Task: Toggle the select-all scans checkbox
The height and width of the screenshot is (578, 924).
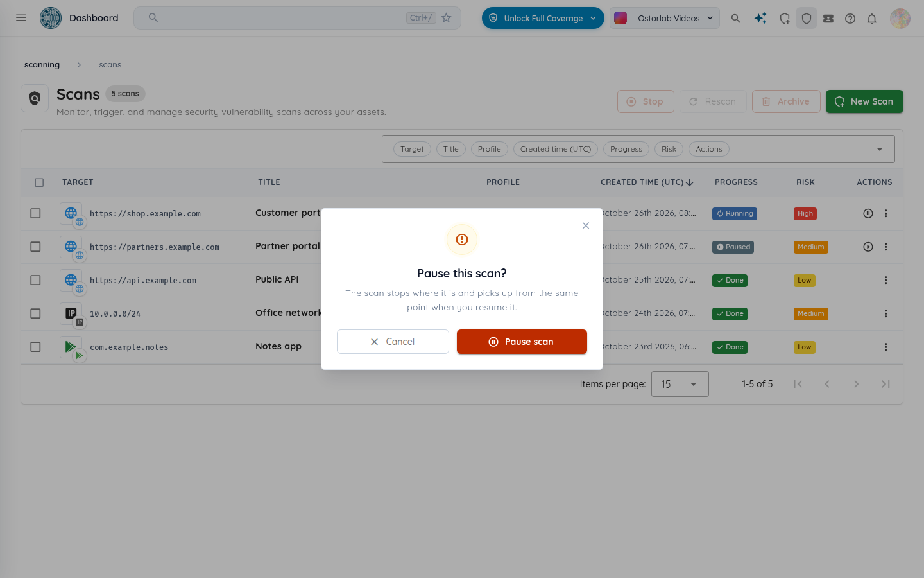Action: (39, 182)
